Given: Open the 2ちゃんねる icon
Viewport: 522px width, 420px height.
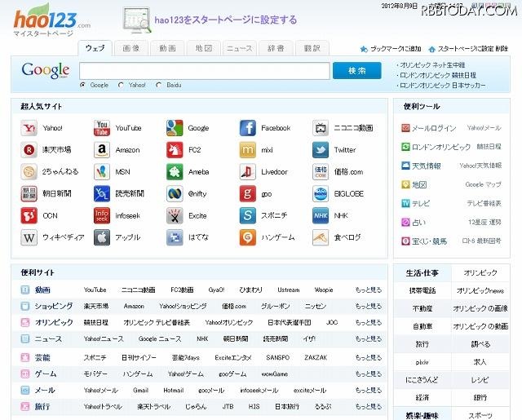Looking at the screenshot, I should 29,172.
